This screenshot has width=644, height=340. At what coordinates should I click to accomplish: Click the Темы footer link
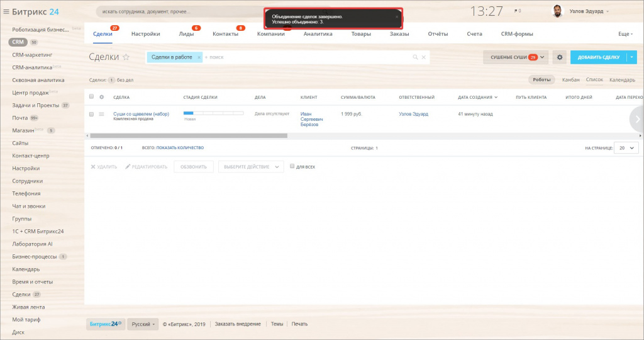click(277, 324)
